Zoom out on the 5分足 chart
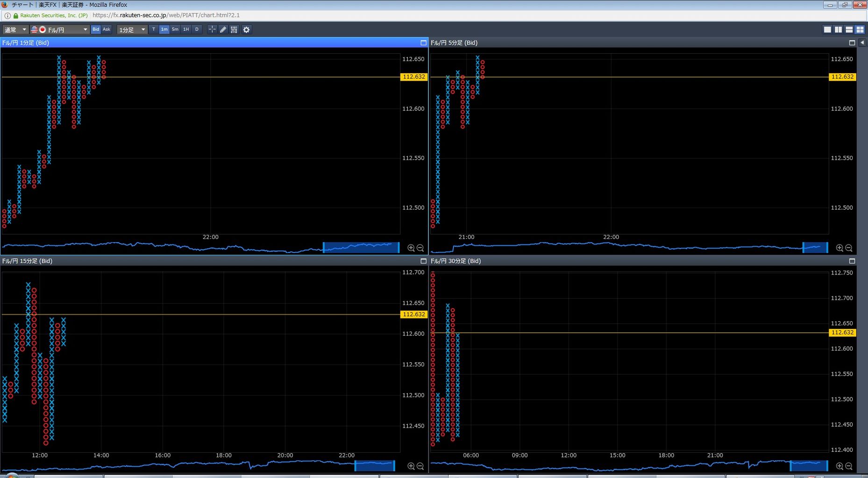Viewport: 868px width, 478px height. [x=848, y=248]
